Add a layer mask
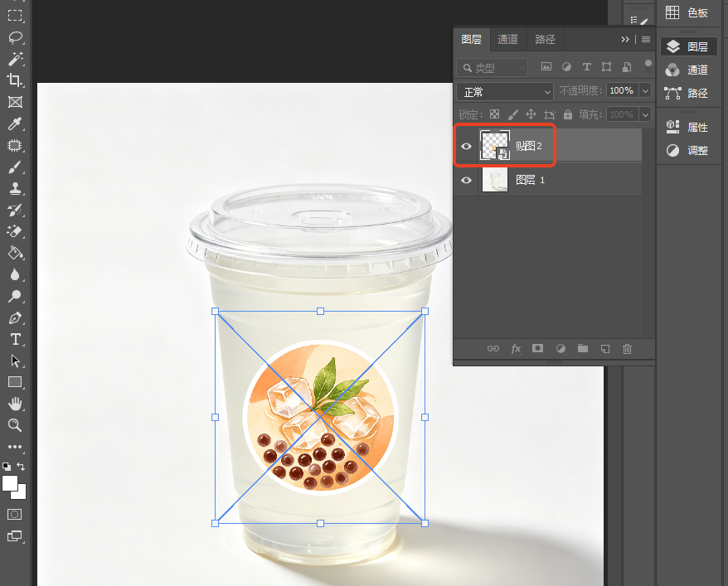This screenshot has width=728, height=586. tap(537, 348)
